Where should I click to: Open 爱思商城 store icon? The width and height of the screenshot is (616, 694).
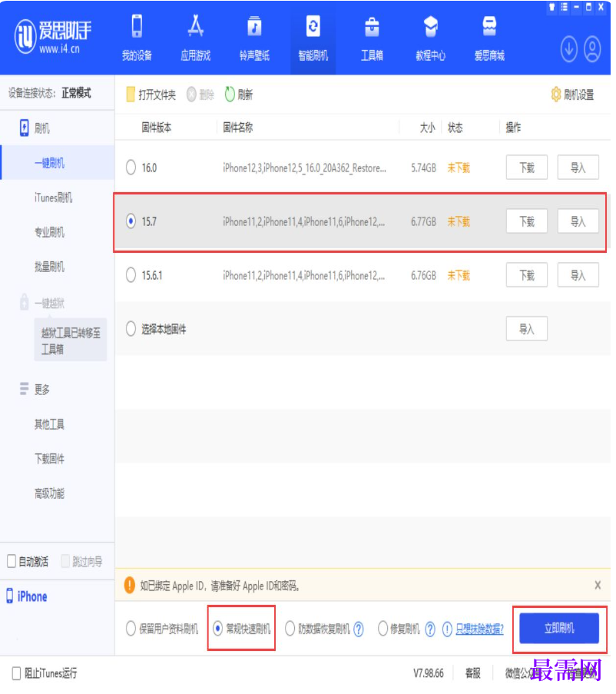(489, 37)
